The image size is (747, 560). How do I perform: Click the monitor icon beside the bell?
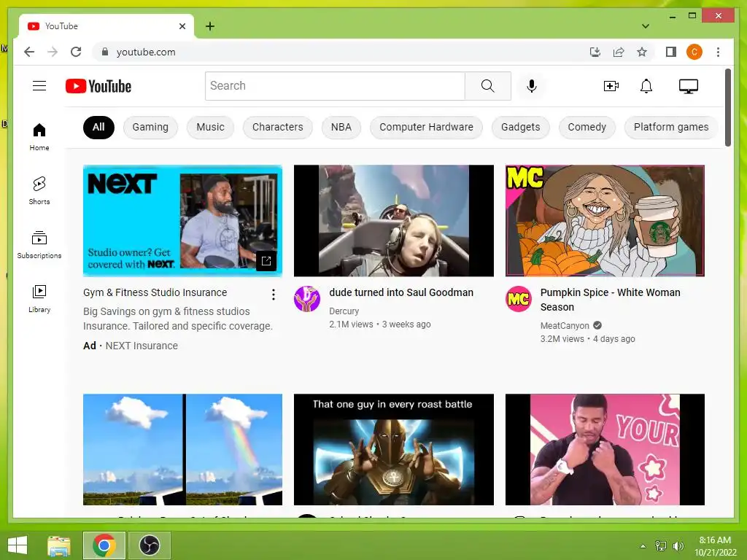tap(689, 86)
